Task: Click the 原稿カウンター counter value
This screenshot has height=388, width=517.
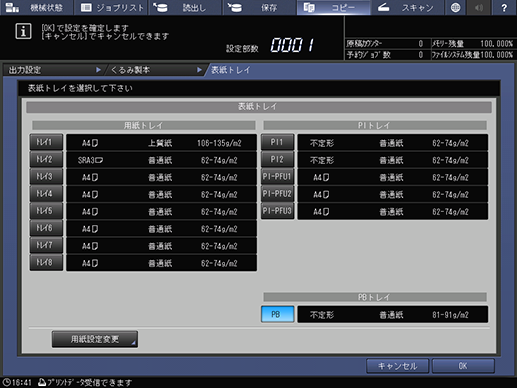Action: tap(421, 44)
